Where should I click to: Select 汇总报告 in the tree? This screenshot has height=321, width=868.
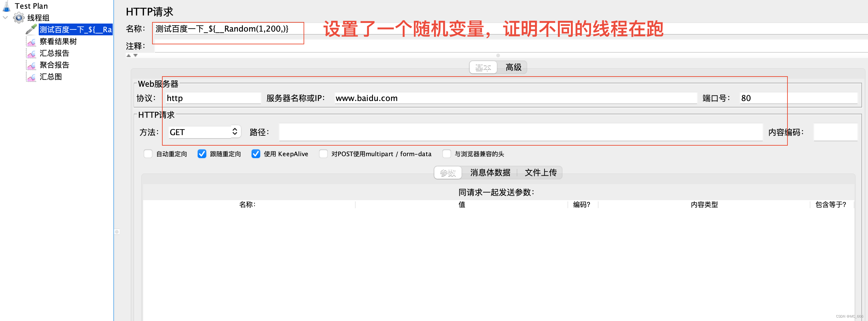tap(54, 53)
